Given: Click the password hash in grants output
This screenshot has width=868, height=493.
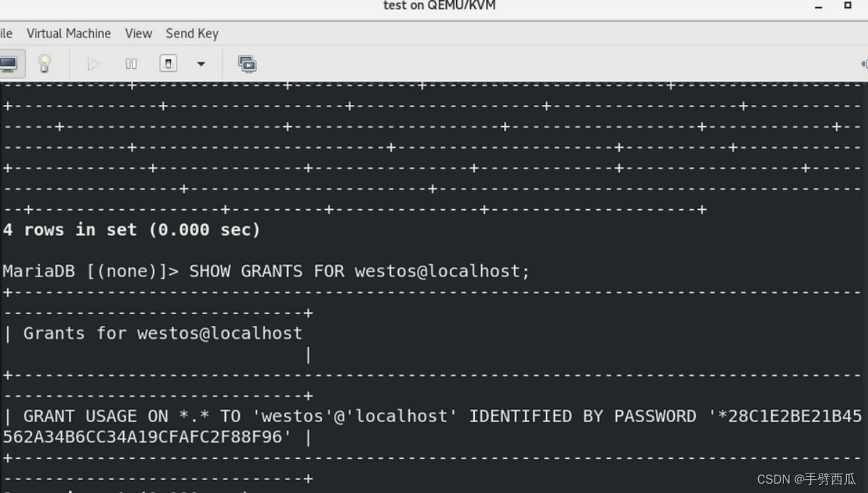Looking at the screenshot, I should [x=789, y=416].
